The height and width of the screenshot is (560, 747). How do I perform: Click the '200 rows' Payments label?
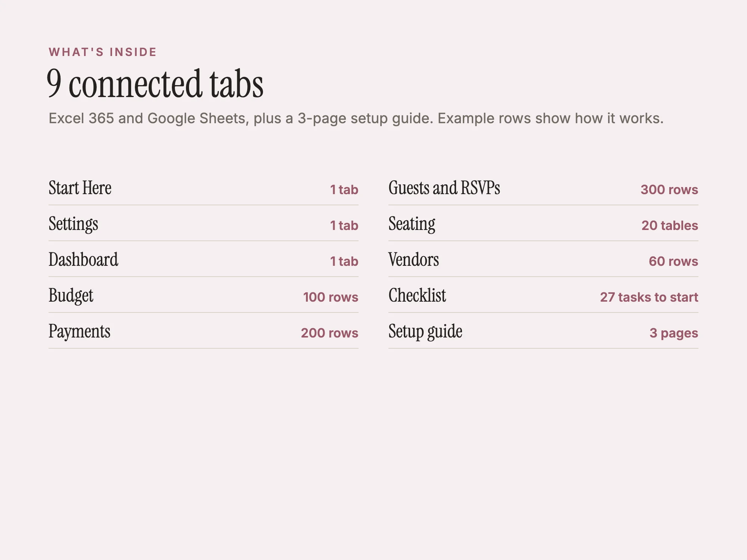(329, 333)
